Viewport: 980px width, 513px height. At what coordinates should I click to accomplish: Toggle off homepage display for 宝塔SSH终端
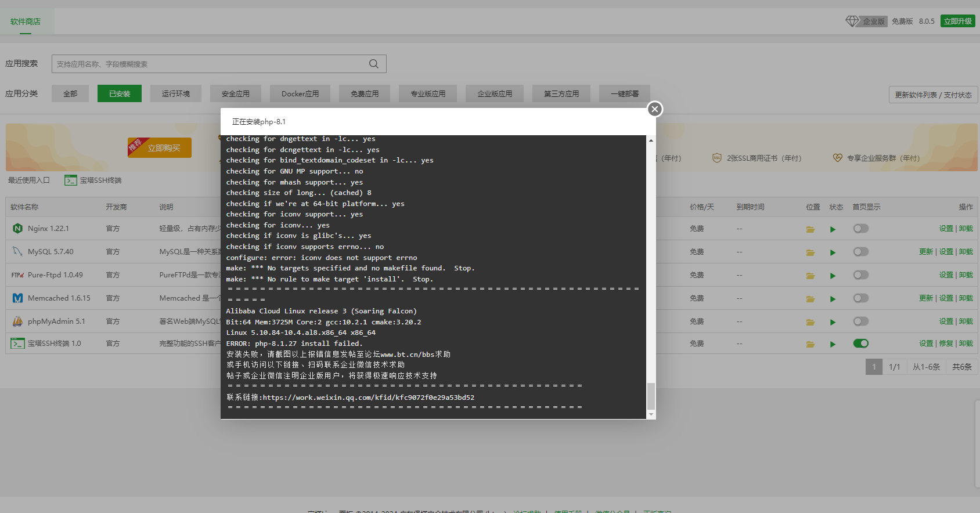click(861, 344)
